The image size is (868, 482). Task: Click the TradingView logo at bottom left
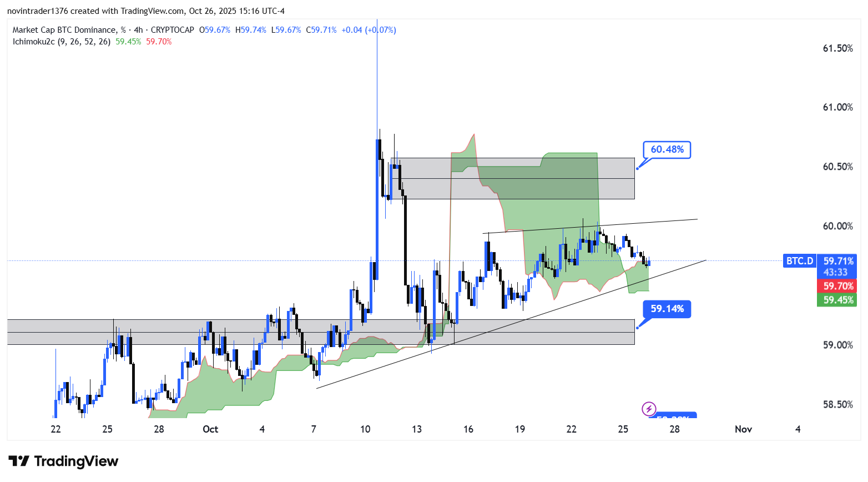coord(63,461)
